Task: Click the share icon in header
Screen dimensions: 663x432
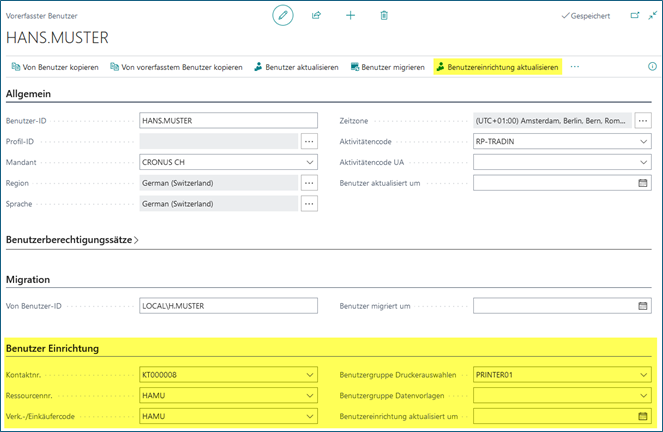Action: 317,16
